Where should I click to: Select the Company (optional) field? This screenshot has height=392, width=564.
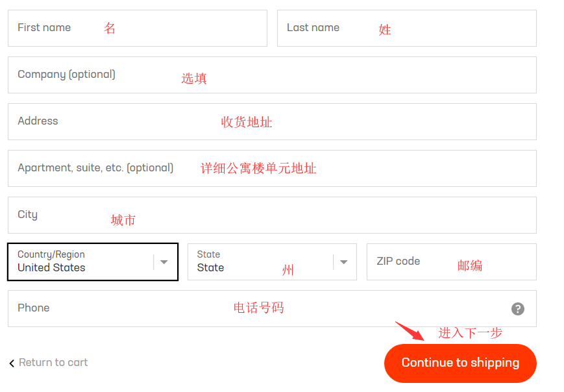[272, 75]
